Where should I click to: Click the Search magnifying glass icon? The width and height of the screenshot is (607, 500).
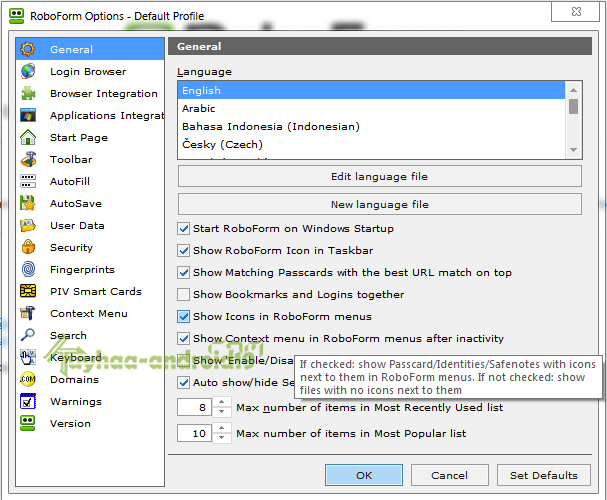click(28, 335)
